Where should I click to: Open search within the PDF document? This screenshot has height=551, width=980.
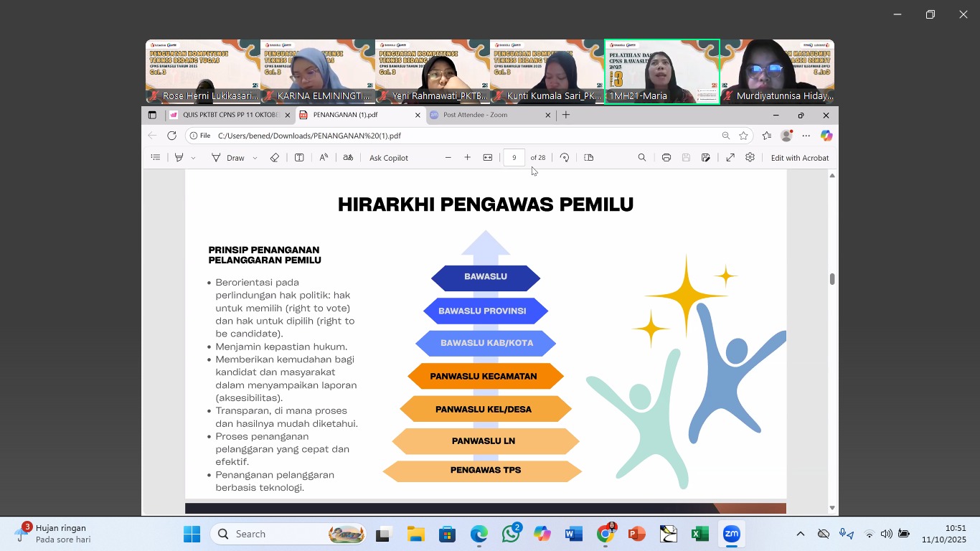(641, 157)
